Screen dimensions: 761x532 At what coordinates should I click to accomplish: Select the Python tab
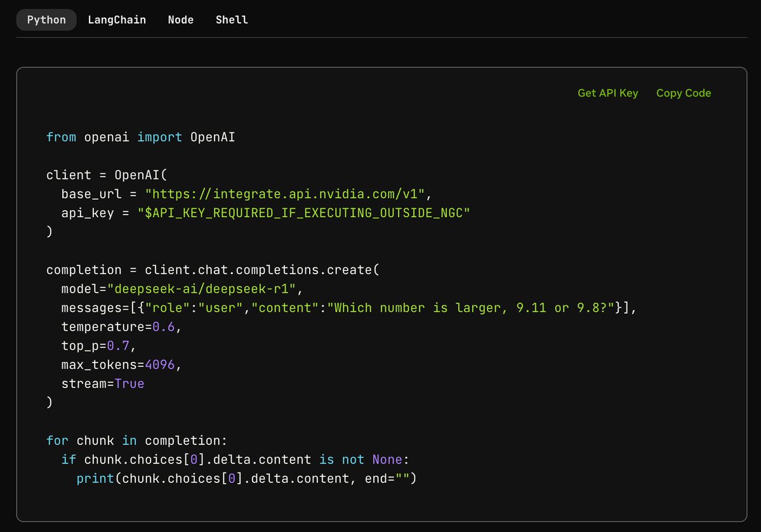[x=46, y=20]
